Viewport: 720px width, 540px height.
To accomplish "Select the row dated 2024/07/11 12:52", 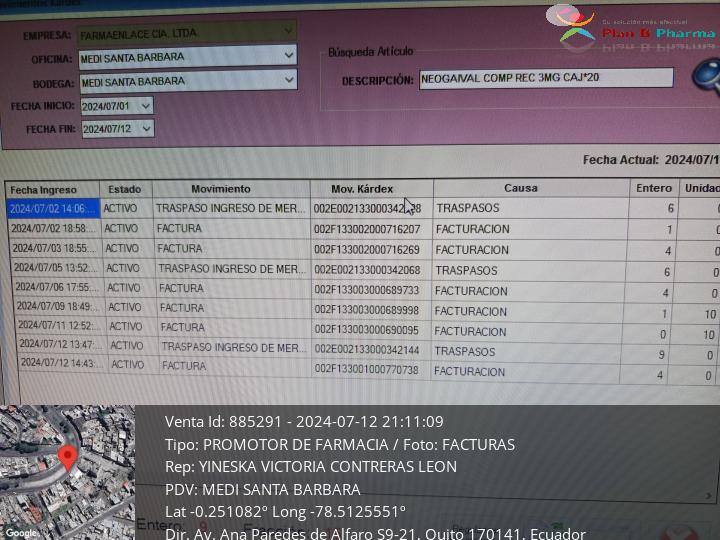I will pos(367,330).
